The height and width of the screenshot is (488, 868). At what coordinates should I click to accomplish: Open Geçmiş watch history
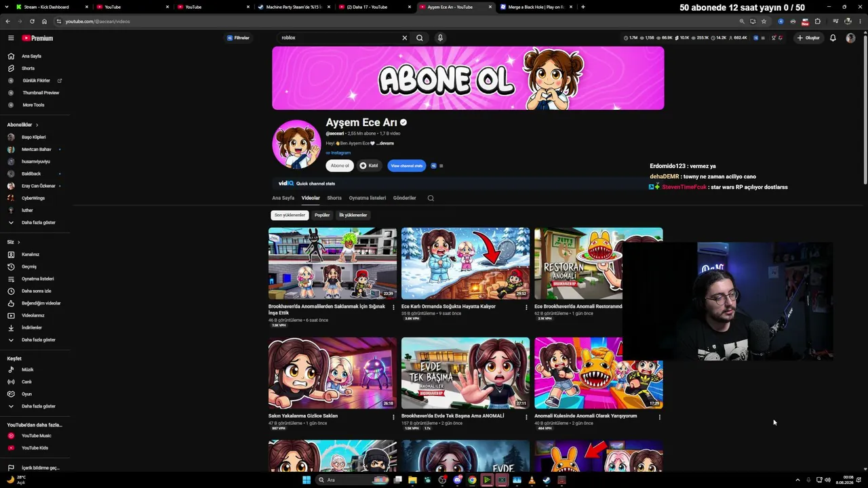[x=35, y=266]
